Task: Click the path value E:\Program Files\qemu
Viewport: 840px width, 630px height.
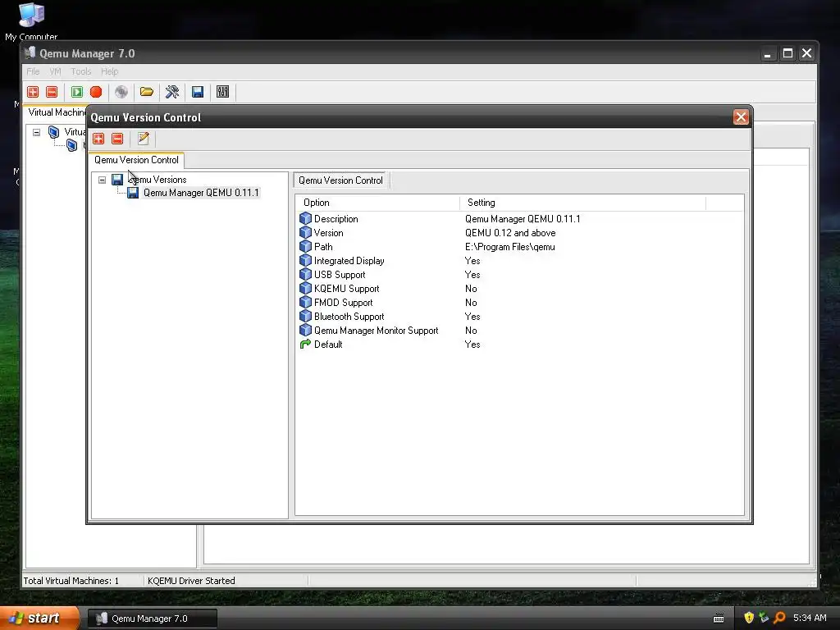Action: tap(510, 246)
